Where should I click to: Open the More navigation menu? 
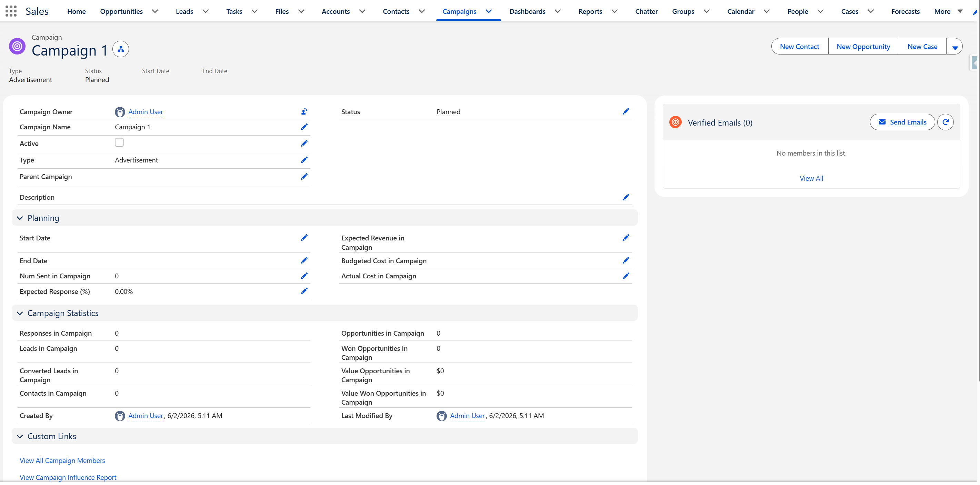[x=948, y=11]
